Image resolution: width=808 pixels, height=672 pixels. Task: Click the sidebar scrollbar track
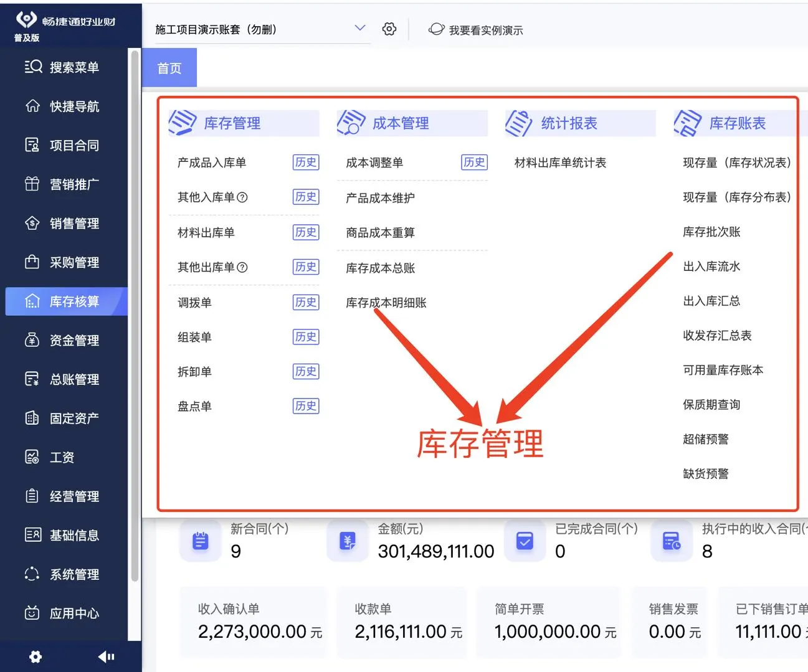point(135,311)
